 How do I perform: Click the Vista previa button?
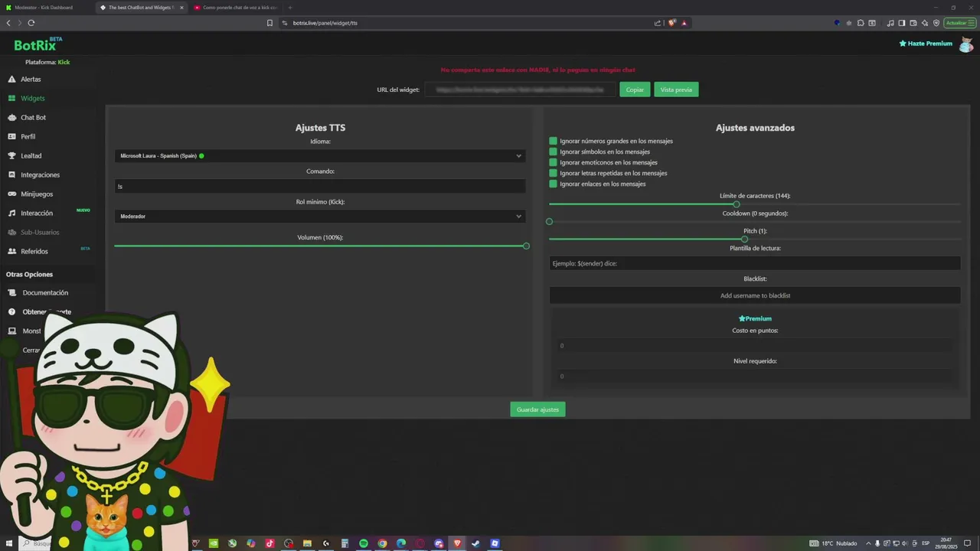coord(676,90)
